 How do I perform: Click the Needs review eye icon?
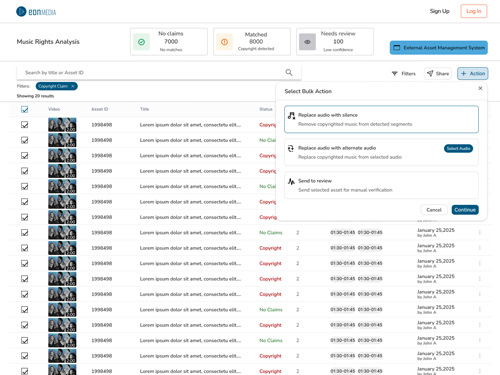click(x=307, y=42)
